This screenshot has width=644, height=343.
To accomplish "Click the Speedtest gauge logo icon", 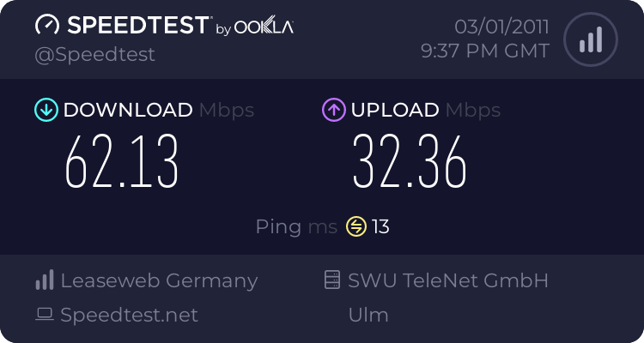I will [x=47, y=25].
